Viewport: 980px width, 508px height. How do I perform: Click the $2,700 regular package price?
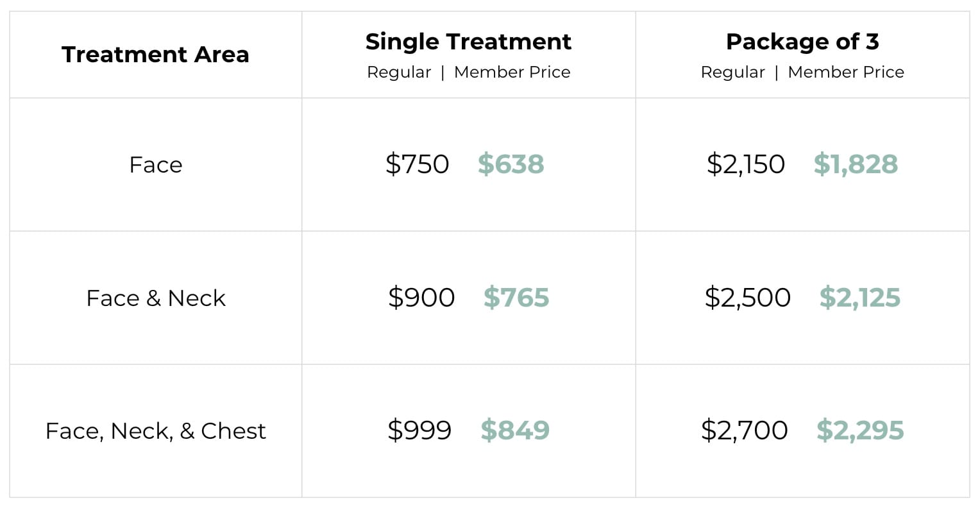point(744,430)
